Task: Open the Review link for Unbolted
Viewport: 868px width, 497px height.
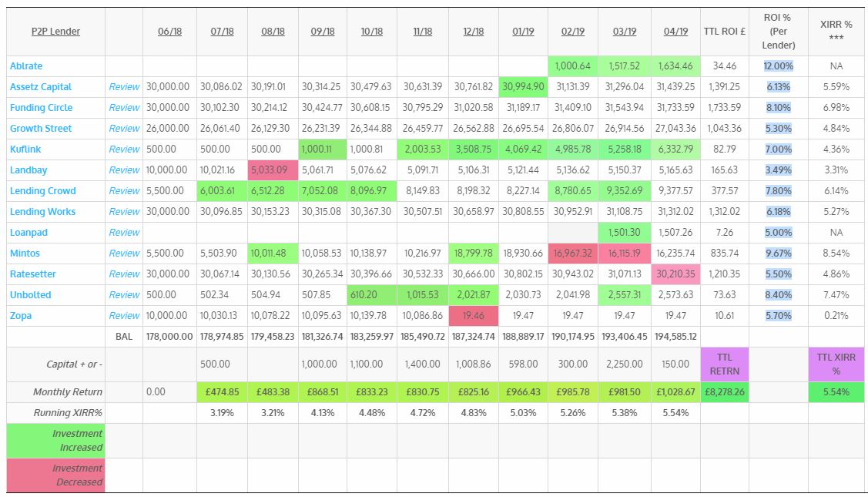Action: click(124, 295)
